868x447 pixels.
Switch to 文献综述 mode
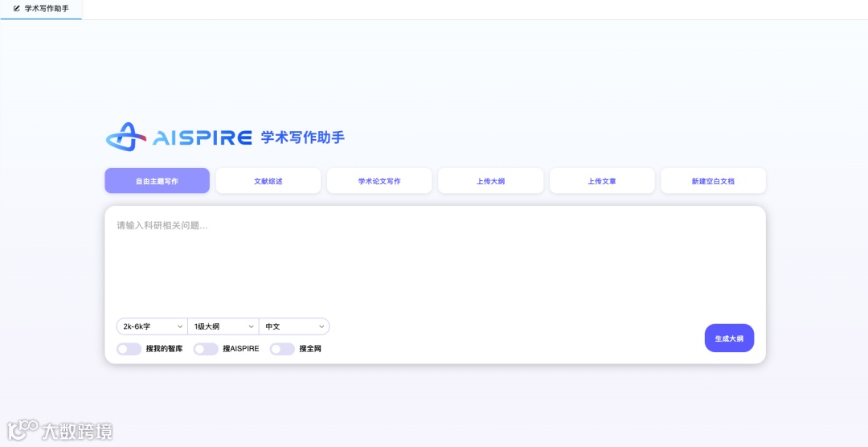pyautogui.click(x=268, y=181)
